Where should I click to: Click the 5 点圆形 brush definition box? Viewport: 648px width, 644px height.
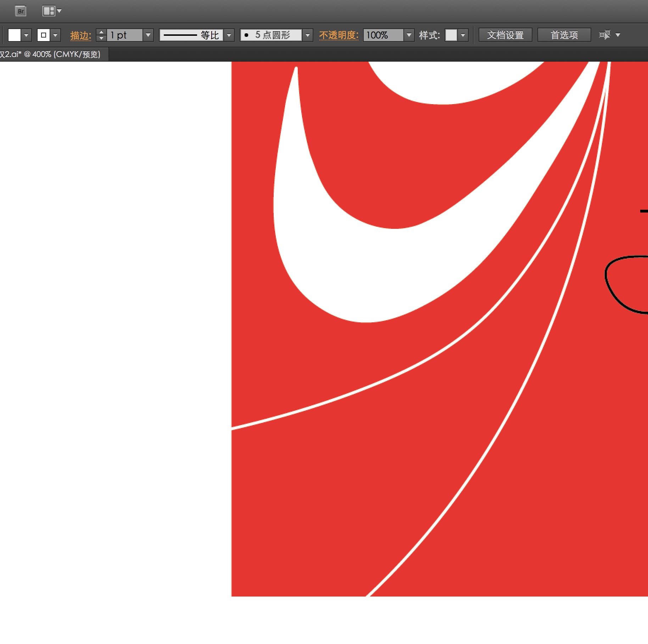(x=271, y=35)
